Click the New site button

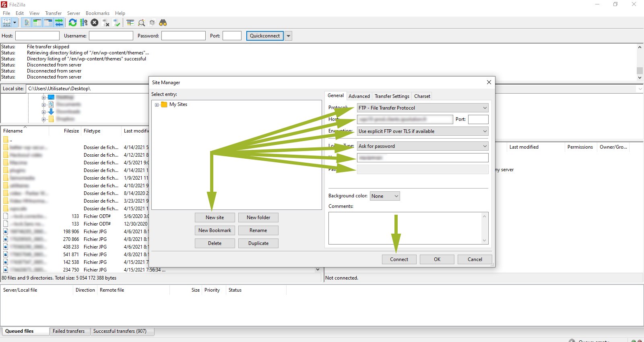pos(215,218)
